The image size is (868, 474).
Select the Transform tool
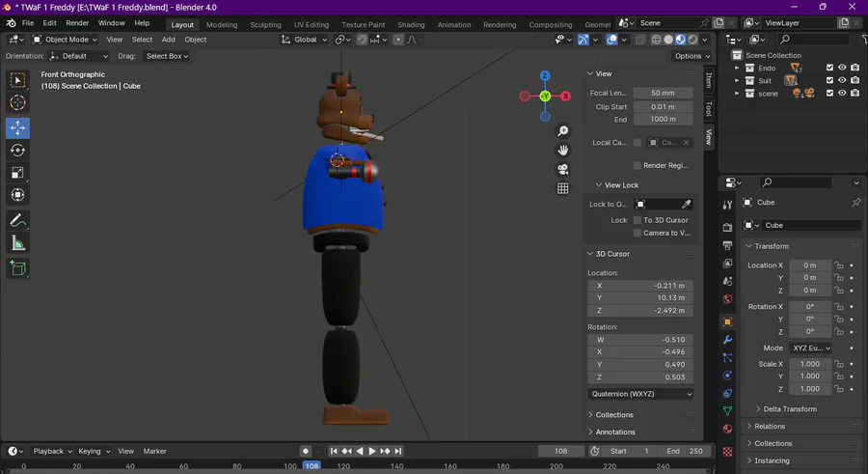(x=17, y=195)
